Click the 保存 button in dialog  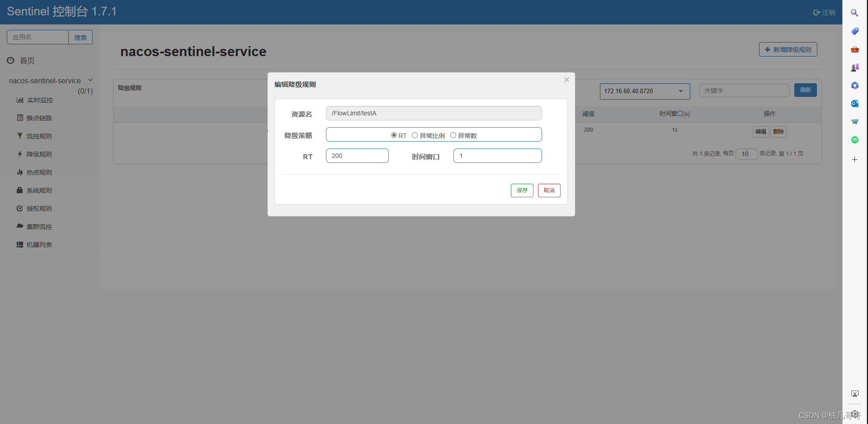click(x=522, y=191)
